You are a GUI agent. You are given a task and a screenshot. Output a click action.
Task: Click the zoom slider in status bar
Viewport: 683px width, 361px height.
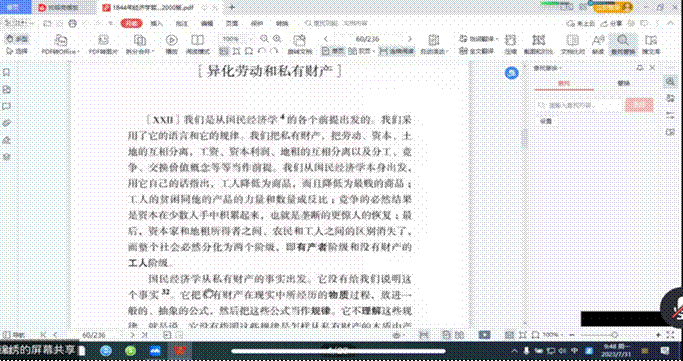point(614,335)
